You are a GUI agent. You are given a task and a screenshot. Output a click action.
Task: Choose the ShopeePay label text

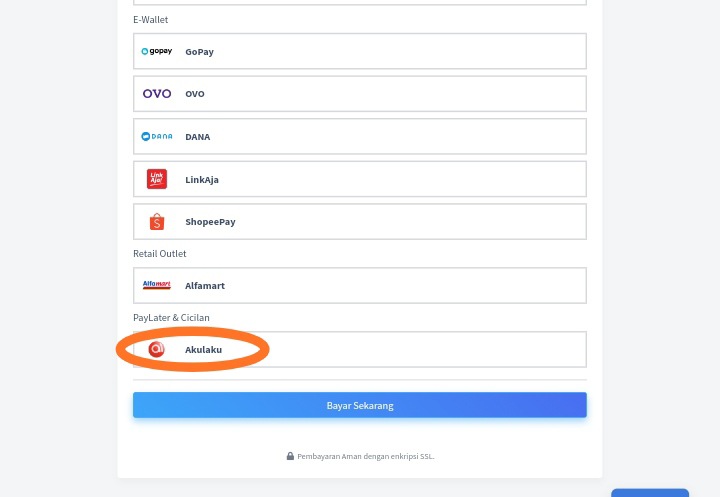pyautogui.click(x=210, y=222)
